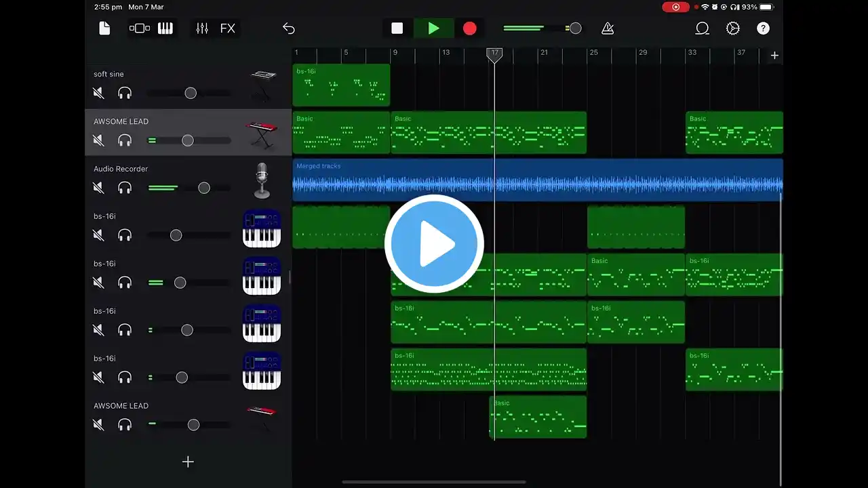868x488 pixels.
Task: Select the "Audio Recorder" track name
Action: (121, 169)
